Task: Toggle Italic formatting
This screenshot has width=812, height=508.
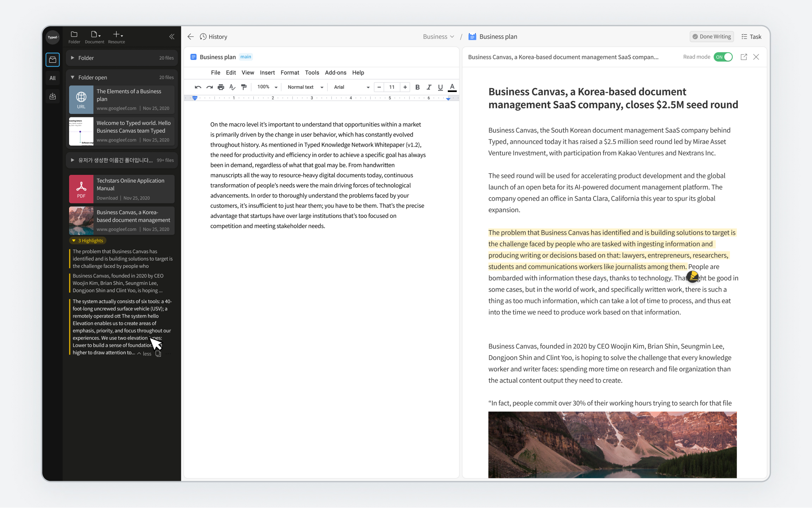Action: [429, 87]
